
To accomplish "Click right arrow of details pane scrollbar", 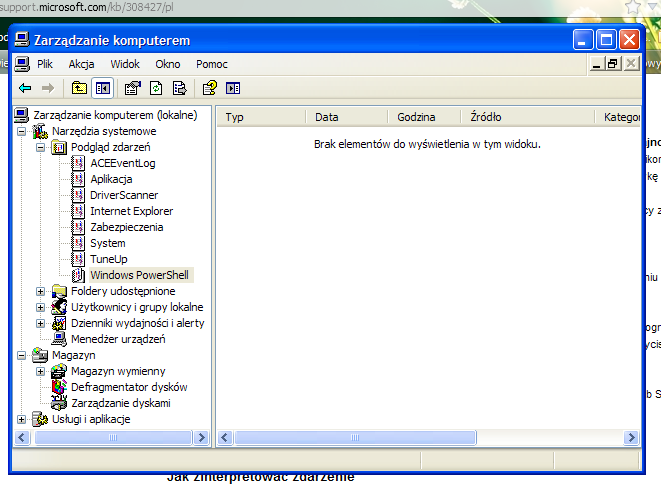I will click(x=631, y=438).
